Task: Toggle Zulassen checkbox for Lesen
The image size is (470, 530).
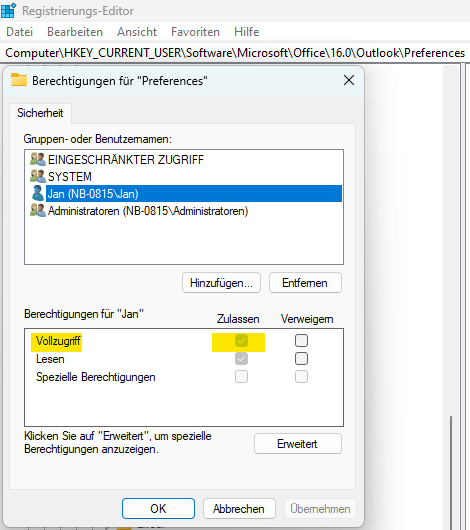Action: [241, 359]
